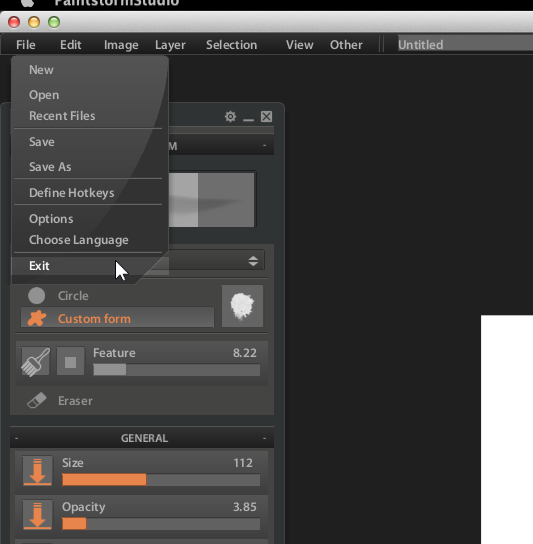The image size is (533, 544).
Task: Open the View menu
Action: click(x=299, y=45)
